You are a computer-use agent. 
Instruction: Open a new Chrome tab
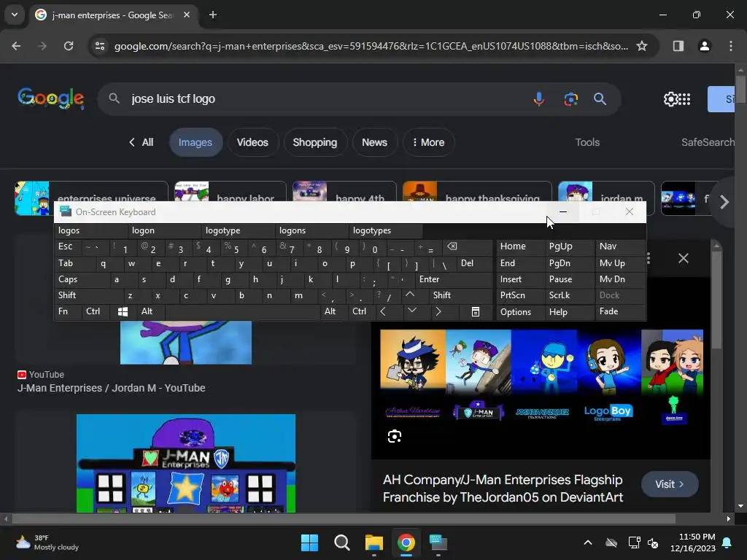point(213,15)
